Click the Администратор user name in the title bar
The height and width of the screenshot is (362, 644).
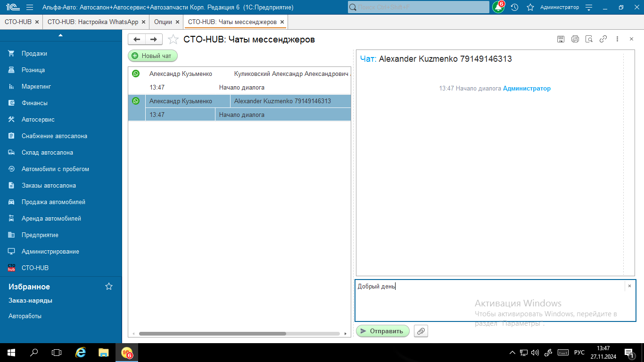[560, 7]
